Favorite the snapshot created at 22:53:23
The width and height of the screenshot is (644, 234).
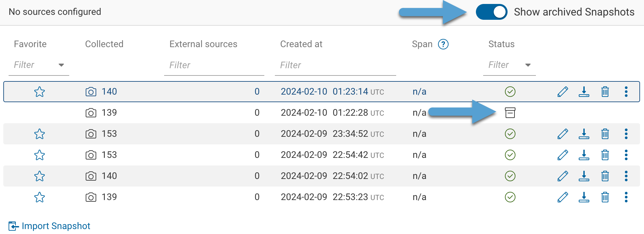coord(40,197)
